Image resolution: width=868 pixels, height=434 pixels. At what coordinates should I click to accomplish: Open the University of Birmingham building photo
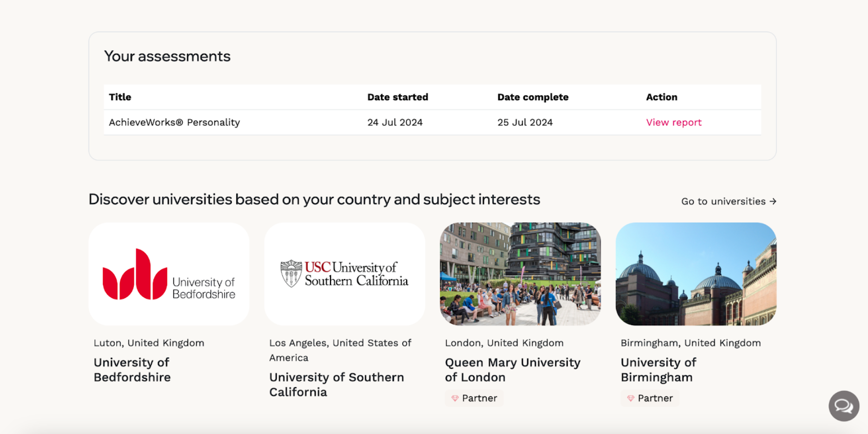click(696, 274)
